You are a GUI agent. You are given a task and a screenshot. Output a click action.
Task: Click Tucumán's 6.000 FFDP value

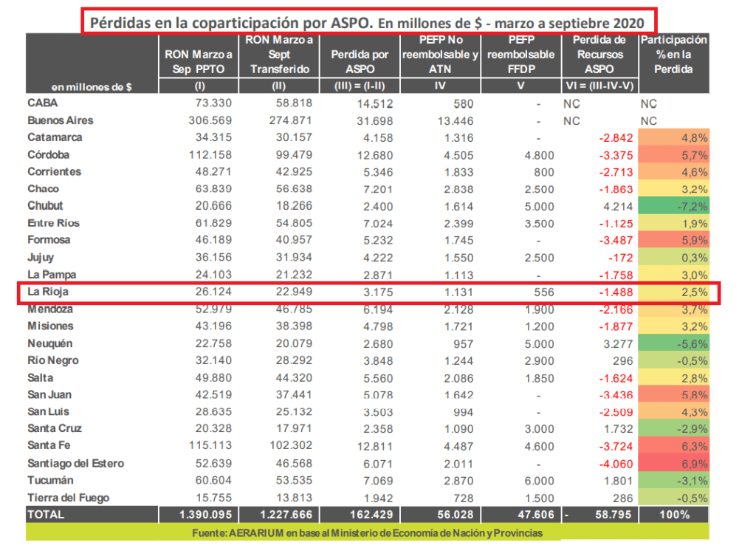(540, 481)
